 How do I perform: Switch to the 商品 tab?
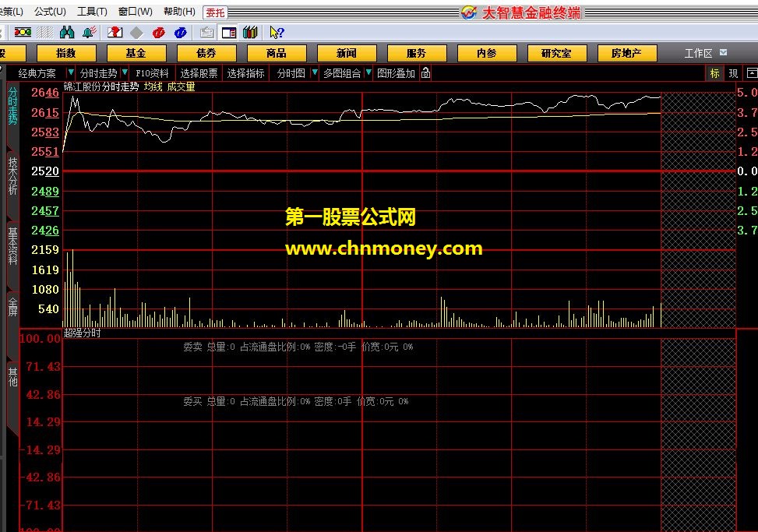coord(277,53)
